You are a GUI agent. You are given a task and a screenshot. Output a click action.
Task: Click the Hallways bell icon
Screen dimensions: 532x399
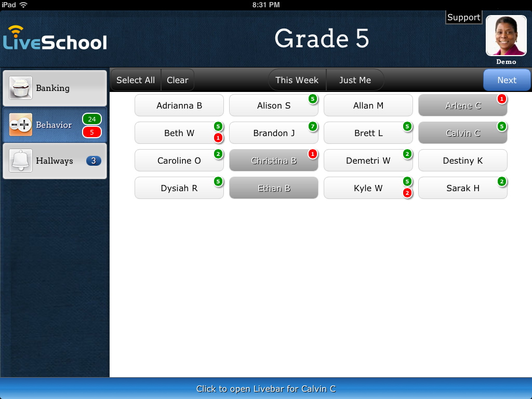coord(20,161)
